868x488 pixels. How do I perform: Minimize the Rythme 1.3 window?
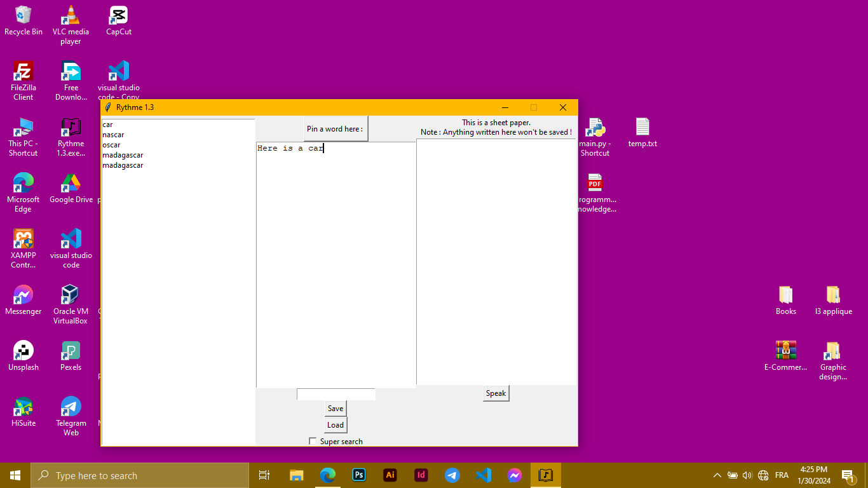tap(505, 107)
